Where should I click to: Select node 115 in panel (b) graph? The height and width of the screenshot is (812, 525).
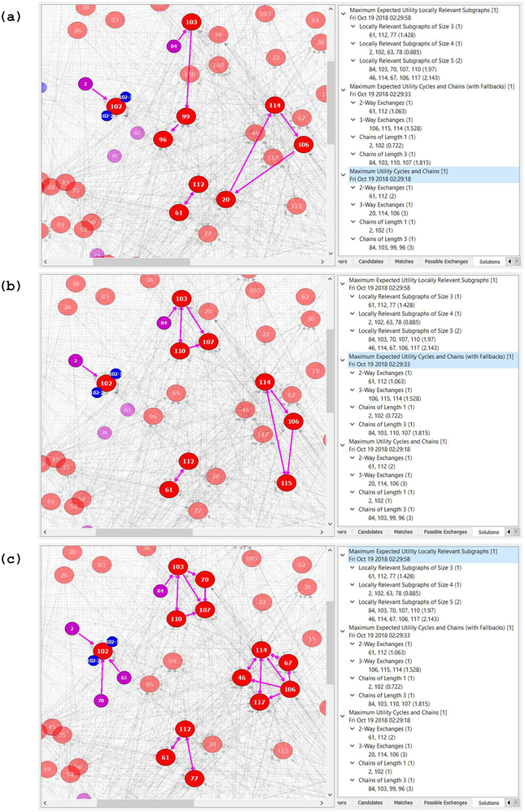(x=287, y=482)
